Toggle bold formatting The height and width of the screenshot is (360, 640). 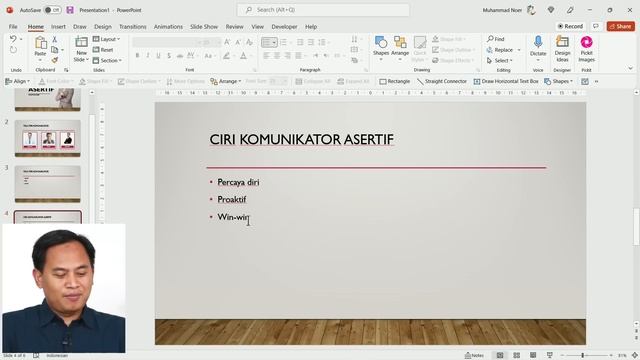(x=137, y=56)
